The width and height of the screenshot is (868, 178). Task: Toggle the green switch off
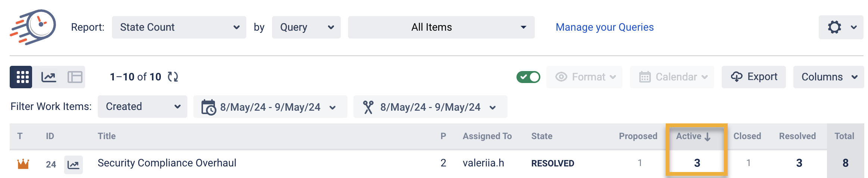pos(528,77)
